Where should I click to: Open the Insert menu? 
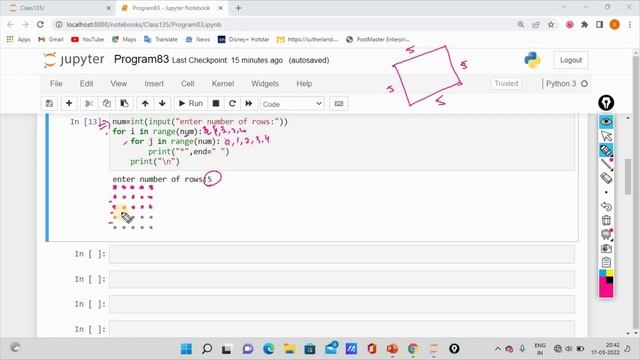tap(154, 84)
